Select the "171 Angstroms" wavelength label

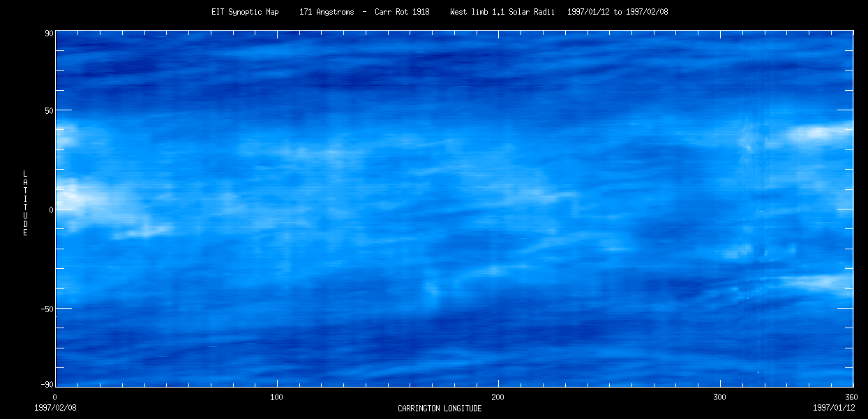click(x=326, y=12)
